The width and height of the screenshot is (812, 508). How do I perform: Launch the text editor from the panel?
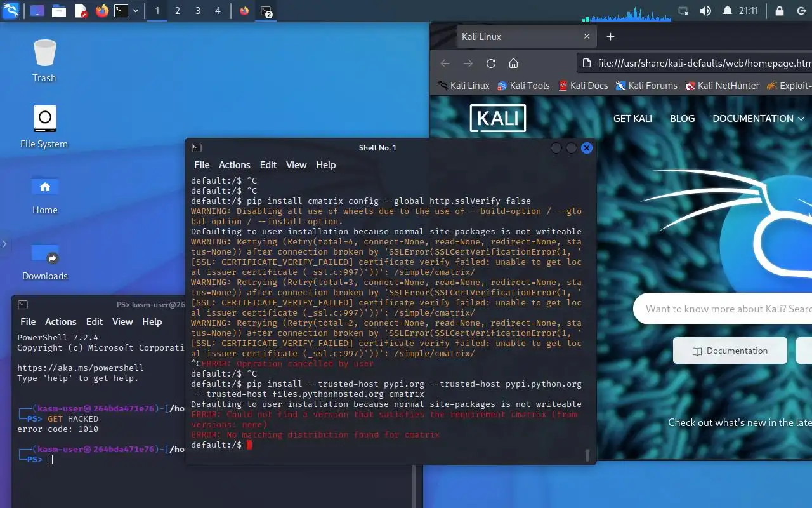(81, 11)
